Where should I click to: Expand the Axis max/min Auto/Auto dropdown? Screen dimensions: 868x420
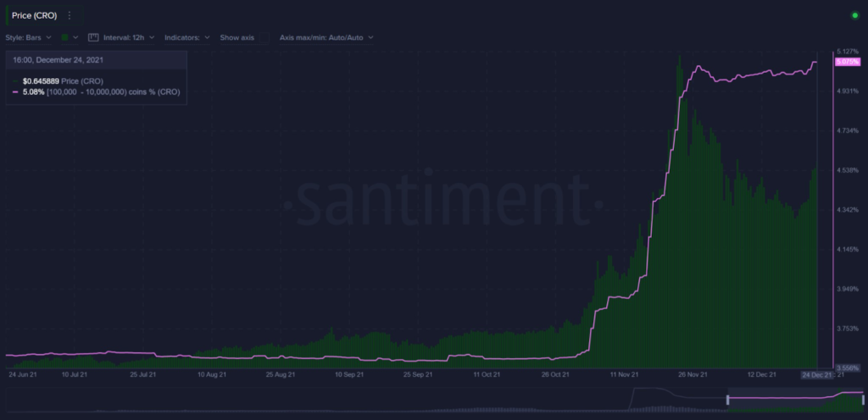coord(326,37)
